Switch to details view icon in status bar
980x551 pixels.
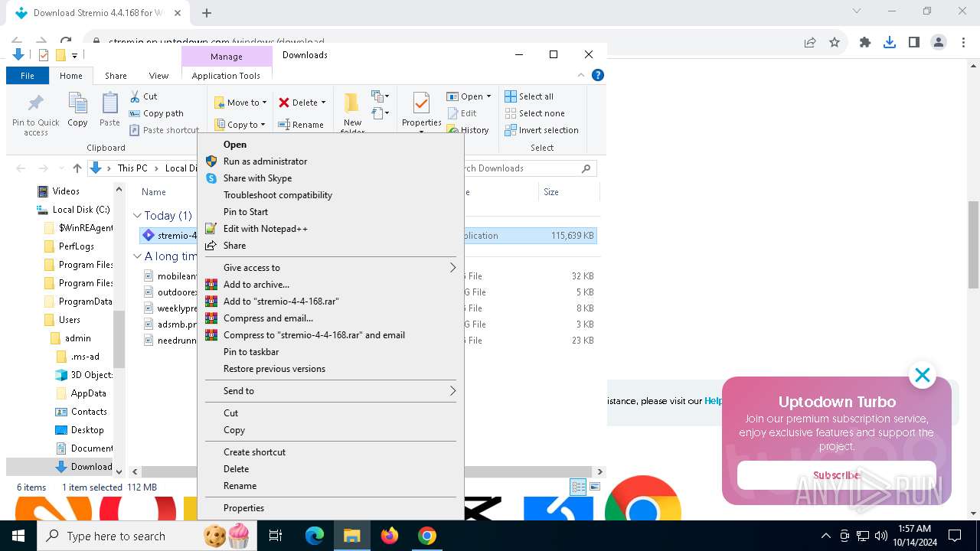579,487
